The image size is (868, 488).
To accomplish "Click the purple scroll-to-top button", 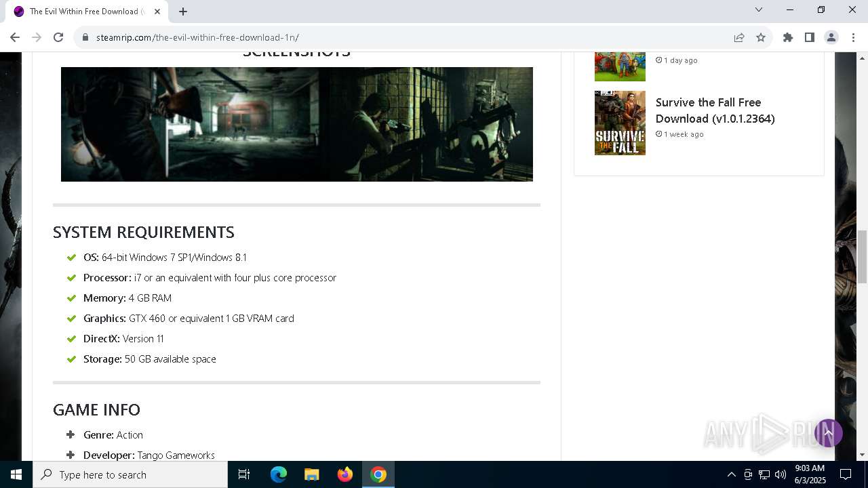I will (828, 432).
